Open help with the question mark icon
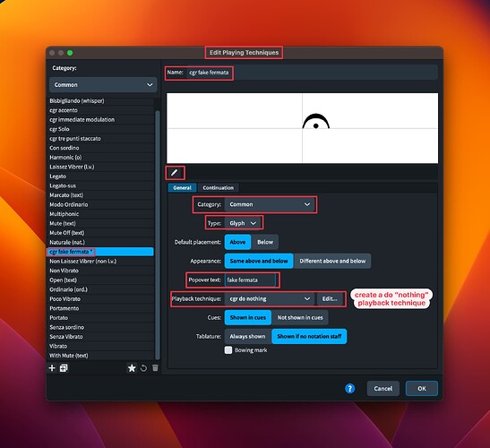The image size is (490, 448). [349, 389]
